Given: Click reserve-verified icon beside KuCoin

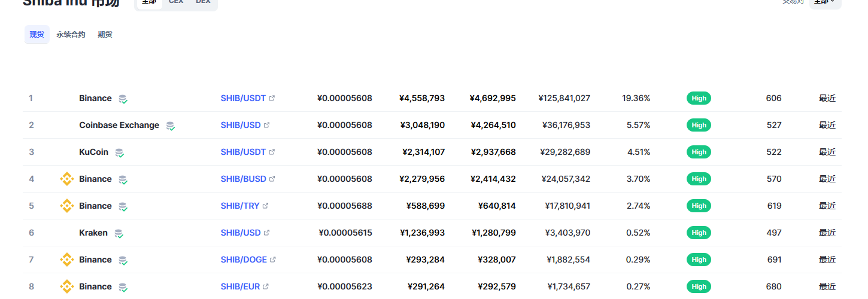Looking at the screenshot, I should 120,152.
